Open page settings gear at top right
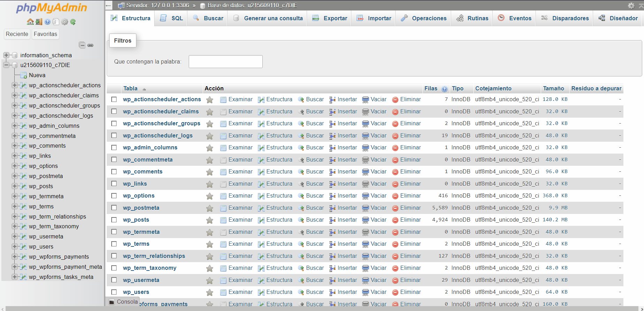644x311 pixels. point(631,6)
